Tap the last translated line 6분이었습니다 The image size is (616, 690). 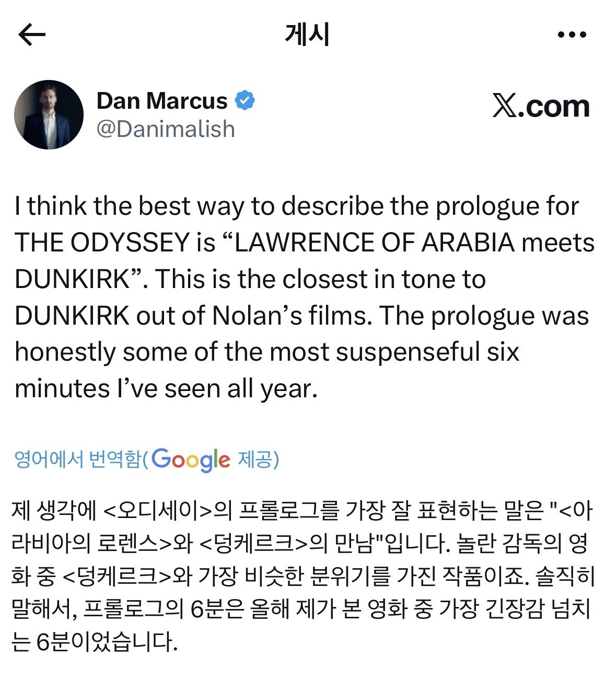[x=95, y=641]
